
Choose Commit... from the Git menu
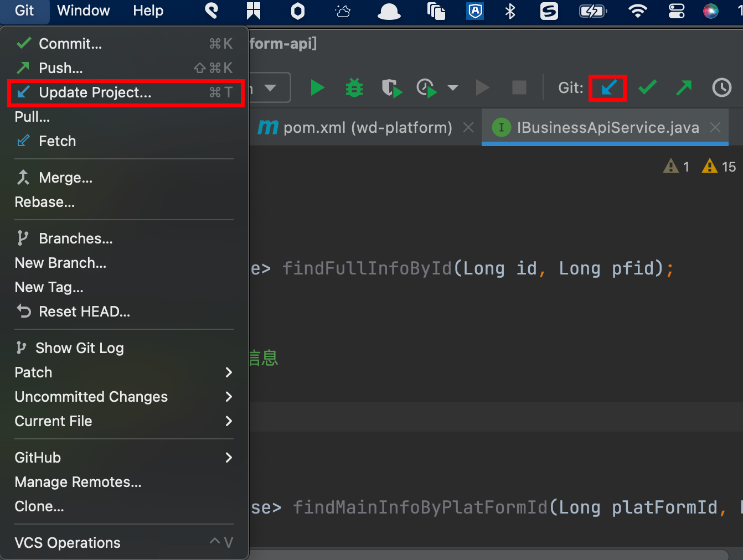(x=125, y=44)
